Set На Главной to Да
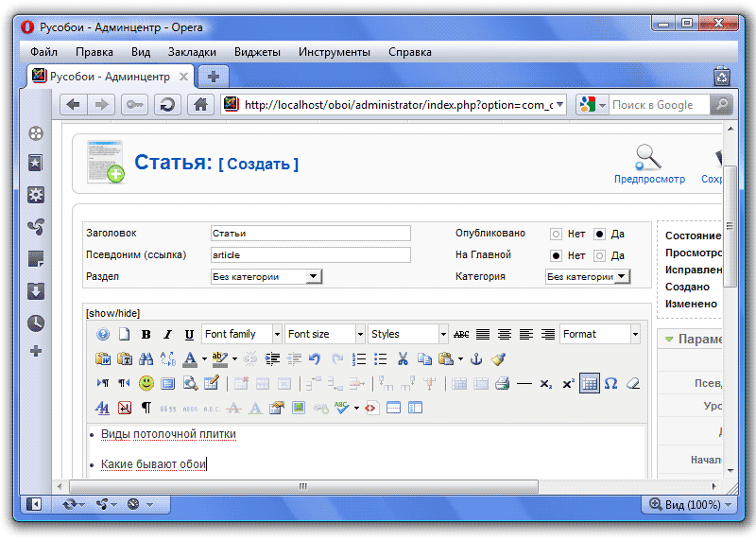Image resolution: width=756 pixels, height=541 pixels. [599, 255]
